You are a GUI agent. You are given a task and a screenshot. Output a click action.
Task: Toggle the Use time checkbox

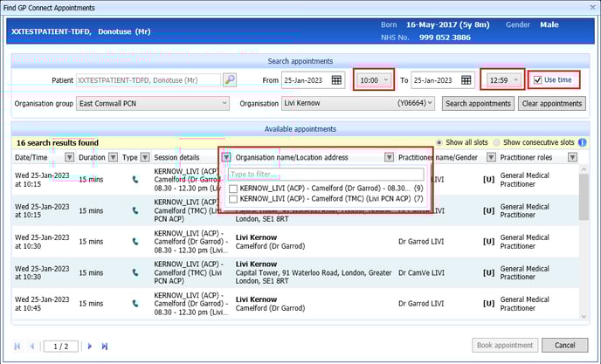pyautogui.click(x=537, y=80)
